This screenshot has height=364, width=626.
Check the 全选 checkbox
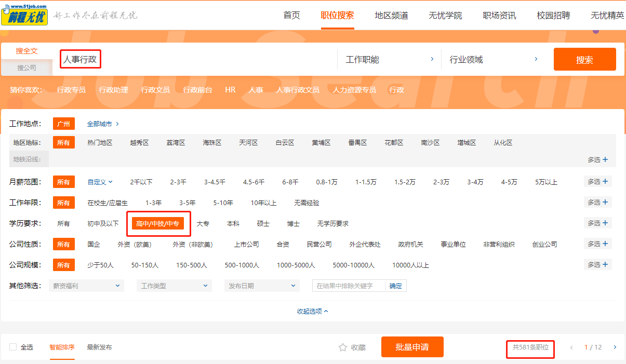tap(13, 347)
